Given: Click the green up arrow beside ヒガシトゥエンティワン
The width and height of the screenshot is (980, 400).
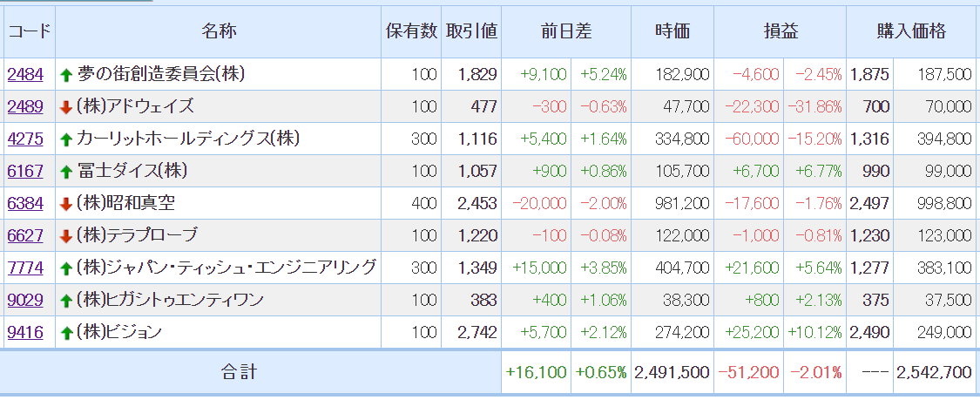Looking at the screenshot, I should point(65,302).
